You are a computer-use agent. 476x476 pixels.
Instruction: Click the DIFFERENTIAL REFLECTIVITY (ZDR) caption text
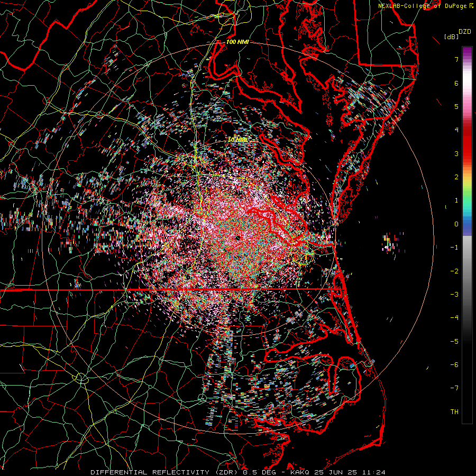(x=165, y=472)
